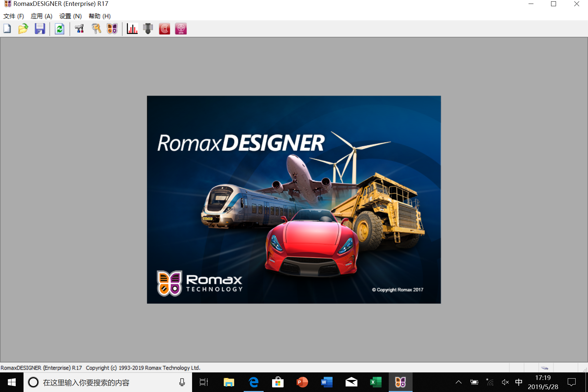Open the 帮助 (H) menu
This screenshot has width=588, height=392.
tap(100, 16)
